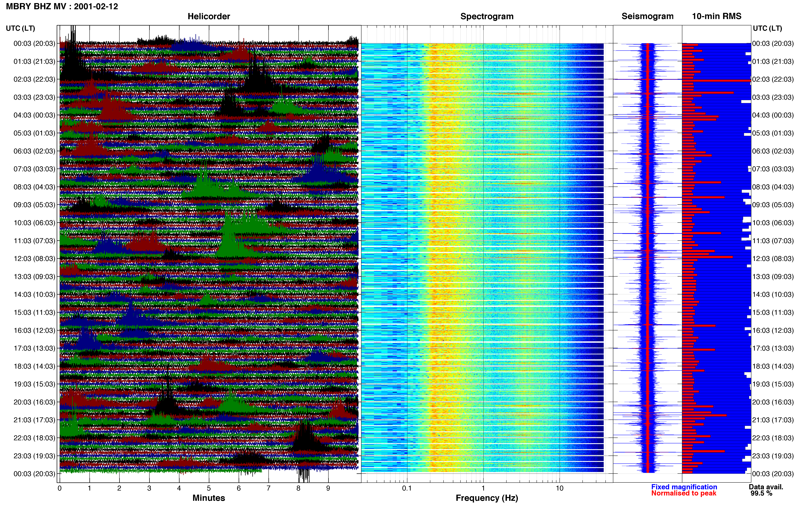Click the 'Helicorder' panel heading

[x=209, y=16]
